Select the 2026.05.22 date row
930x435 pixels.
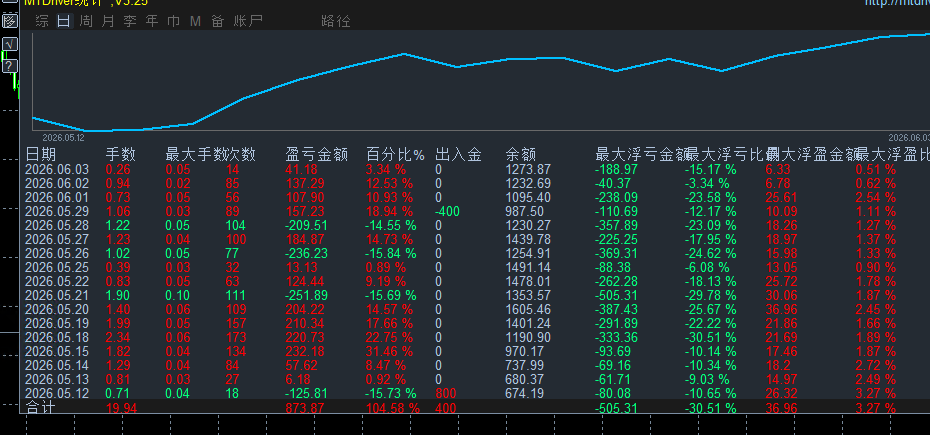coord(57,281)
